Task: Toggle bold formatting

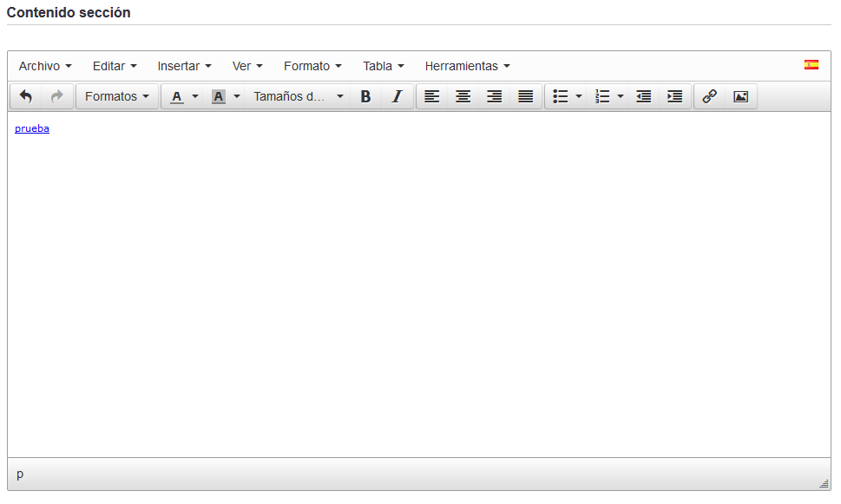Action: point(365,96)
